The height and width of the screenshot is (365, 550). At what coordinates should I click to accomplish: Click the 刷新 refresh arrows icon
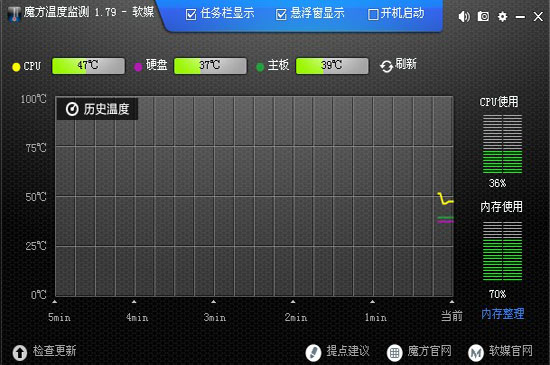tap(386, 66)
